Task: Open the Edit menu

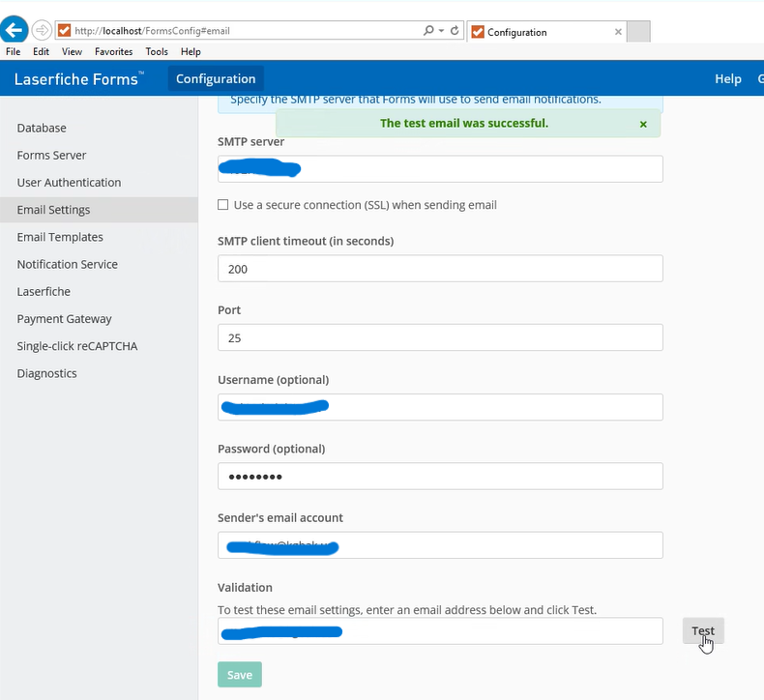Action: coord(41,51)
